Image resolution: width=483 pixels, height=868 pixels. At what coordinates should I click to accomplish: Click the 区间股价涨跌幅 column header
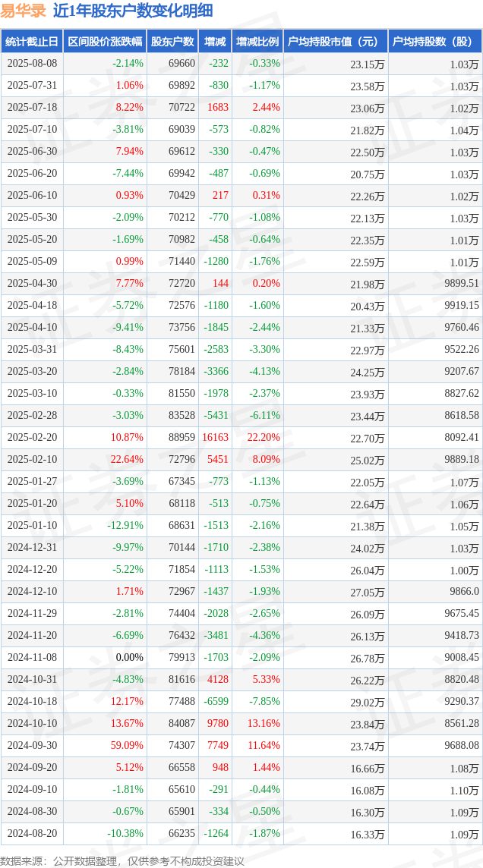coord(105,42)
